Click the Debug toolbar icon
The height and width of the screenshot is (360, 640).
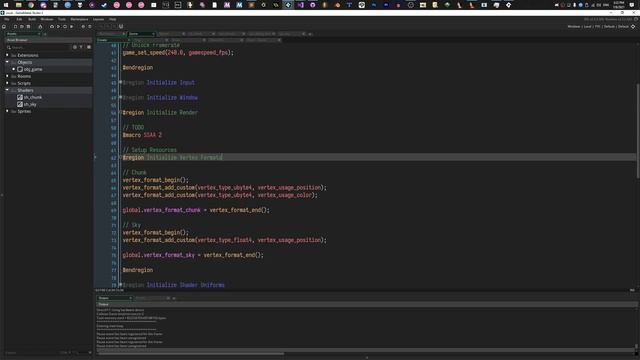(x=52, y=27)
